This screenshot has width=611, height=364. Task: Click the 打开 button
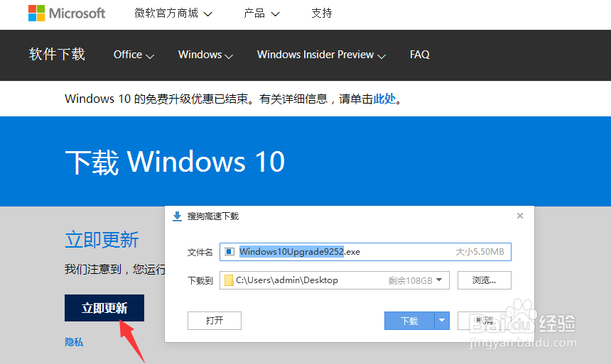point(215,321)
